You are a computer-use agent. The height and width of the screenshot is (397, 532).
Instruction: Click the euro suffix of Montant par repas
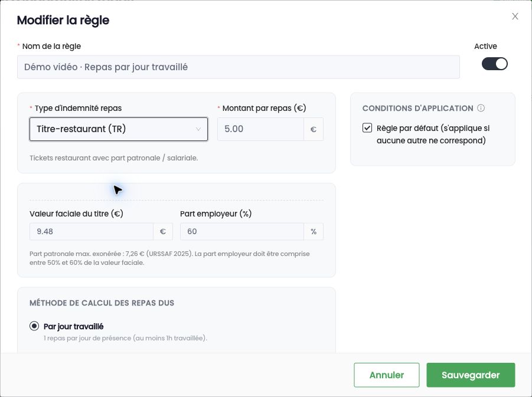[313, 129]
